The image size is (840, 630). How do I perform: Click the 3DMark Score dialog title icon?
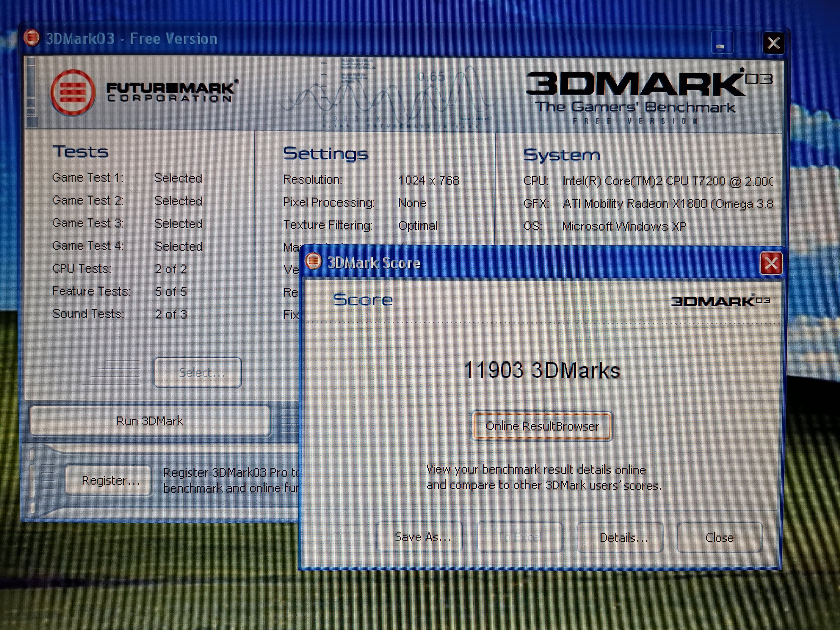click(314, 261)
